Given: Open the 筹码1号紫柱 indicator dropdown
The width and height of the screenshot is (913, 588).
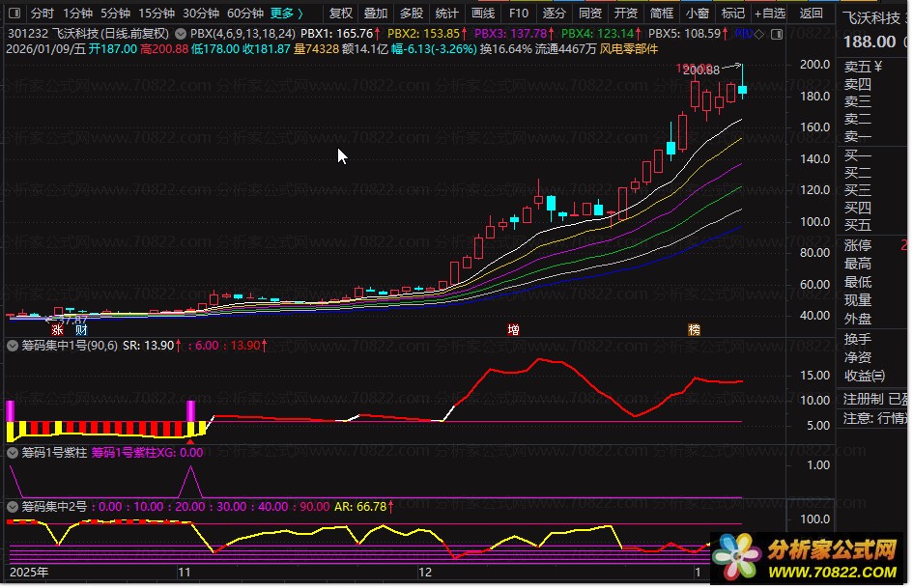Looking at the screenshot, I should (13, 452).
